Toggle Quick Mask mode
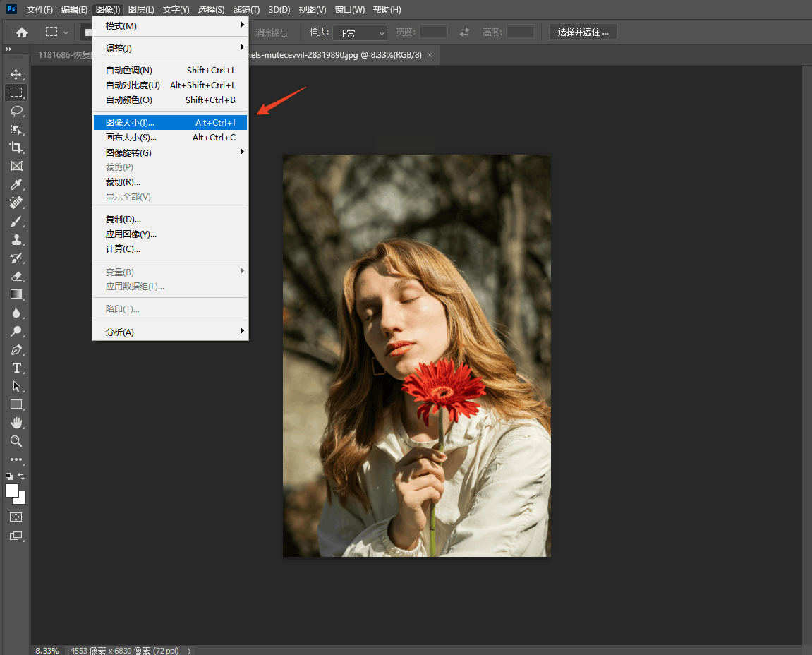This screenshot has height=655, width=812. coord(16,517)
